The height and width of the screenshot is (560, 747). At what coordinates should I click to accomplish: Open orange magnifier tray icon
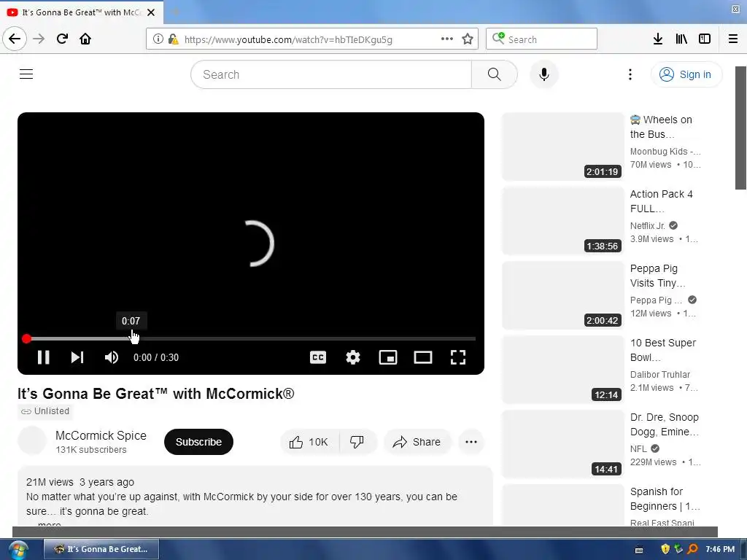[692, 549]
